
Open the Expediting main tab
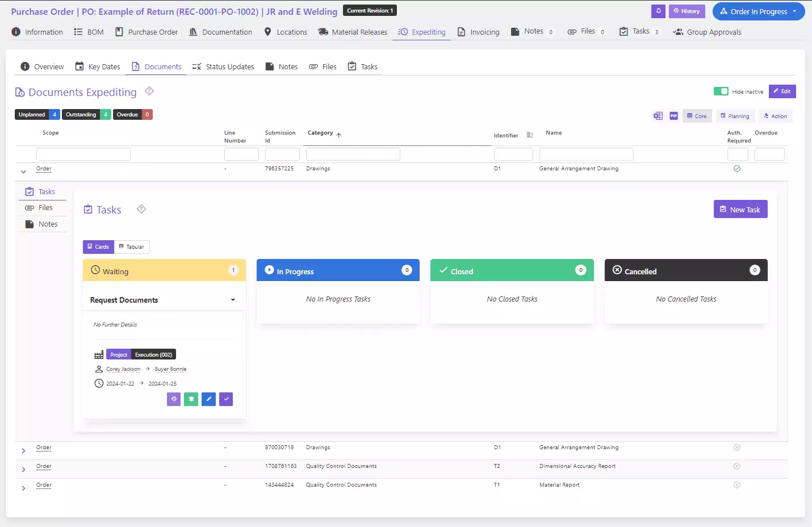pyautogui.click(x=422, y=32)
